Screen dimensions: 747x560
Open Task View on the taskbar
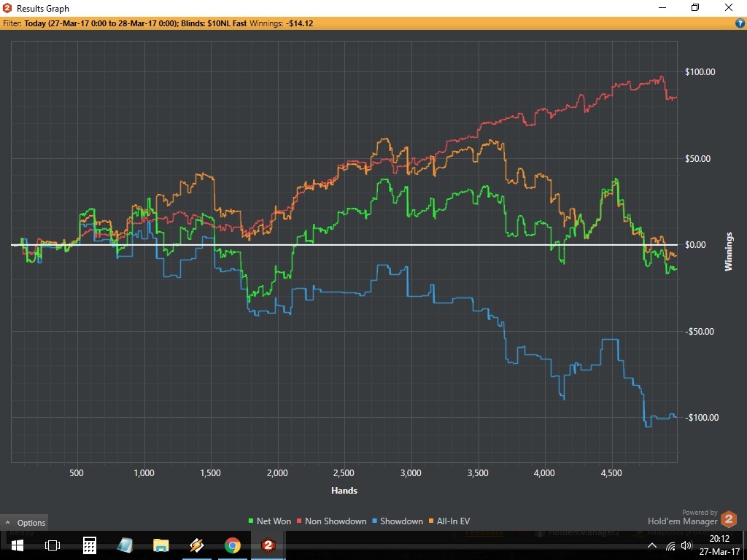pos(53,545)
